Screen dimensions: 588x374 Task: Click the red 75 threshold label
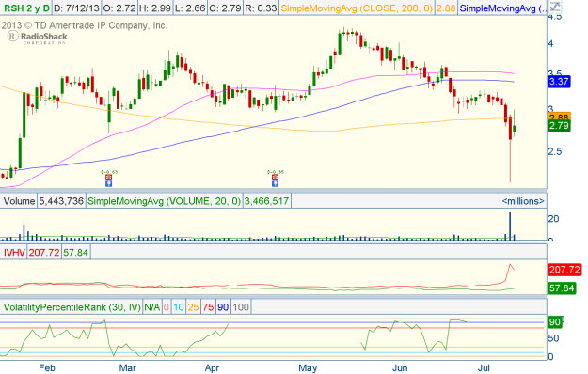click(x=208, y=307)
